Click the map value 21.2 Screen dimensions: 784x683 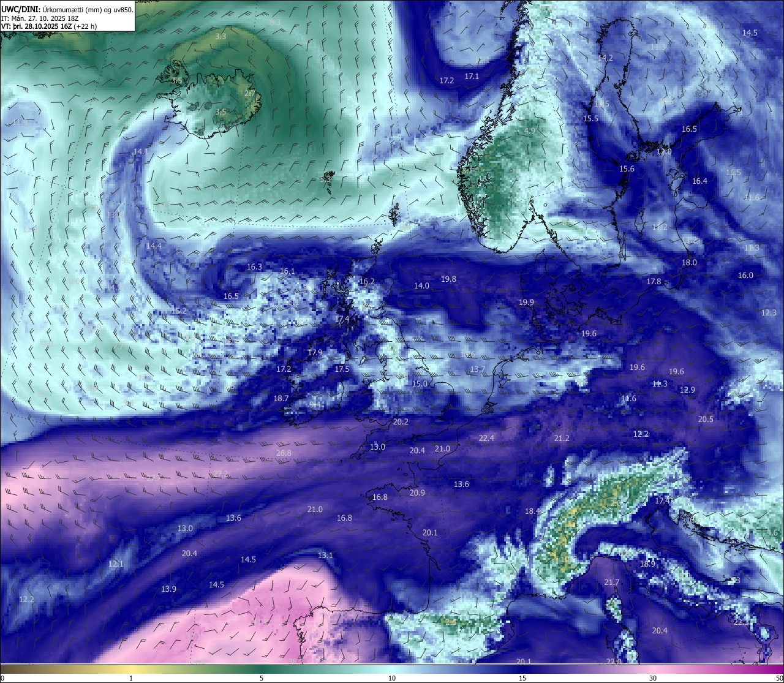pyautogui.click(x=562, y=439)
